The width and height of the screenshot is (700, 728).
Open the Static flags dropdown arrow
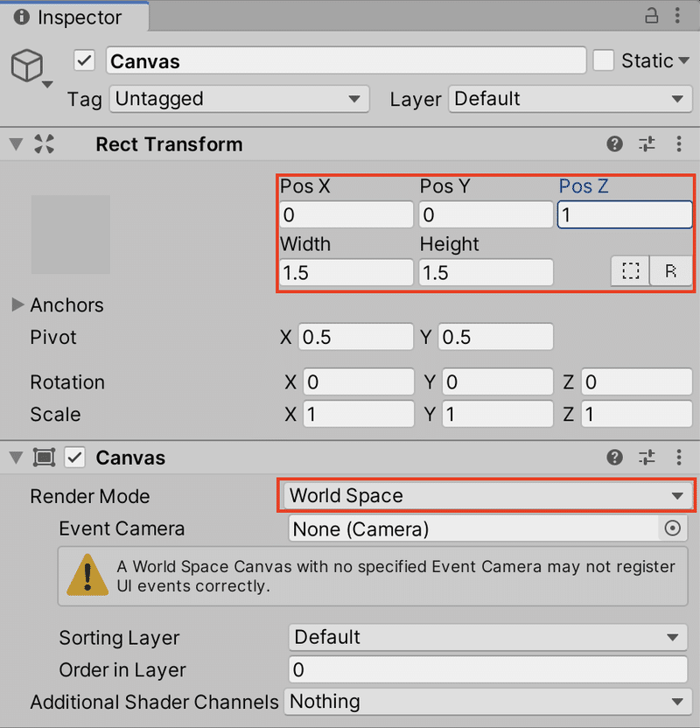tap(683, 61)
